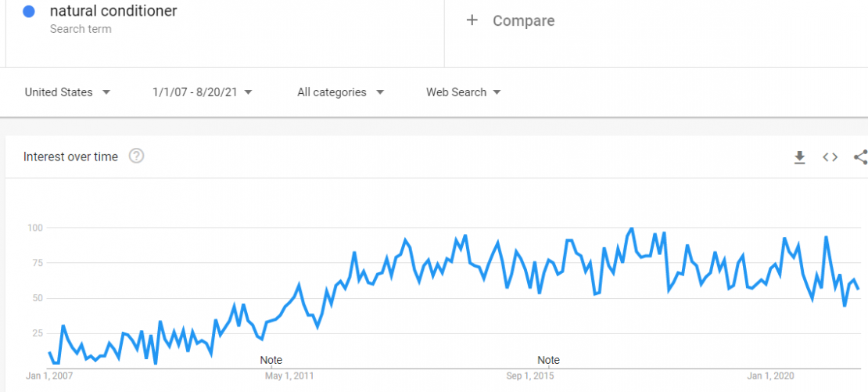
Task: Share the interest over time chart
Action: pyautogui.click(x=861, y=157)
